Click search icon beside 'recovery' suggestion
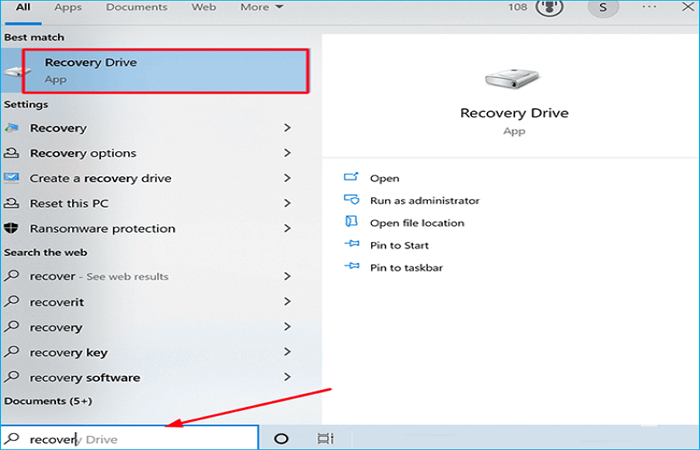700x450 pixels. point(12,327)
